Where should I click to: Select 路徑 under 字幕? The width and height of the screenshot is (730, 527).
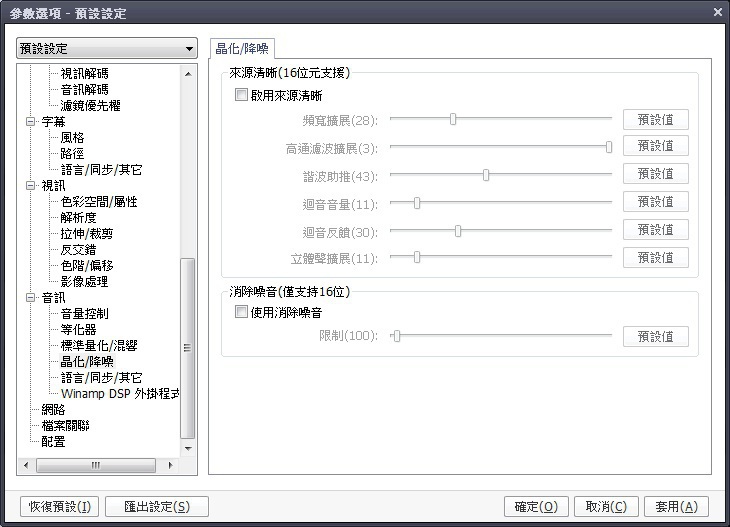(72, 154)
